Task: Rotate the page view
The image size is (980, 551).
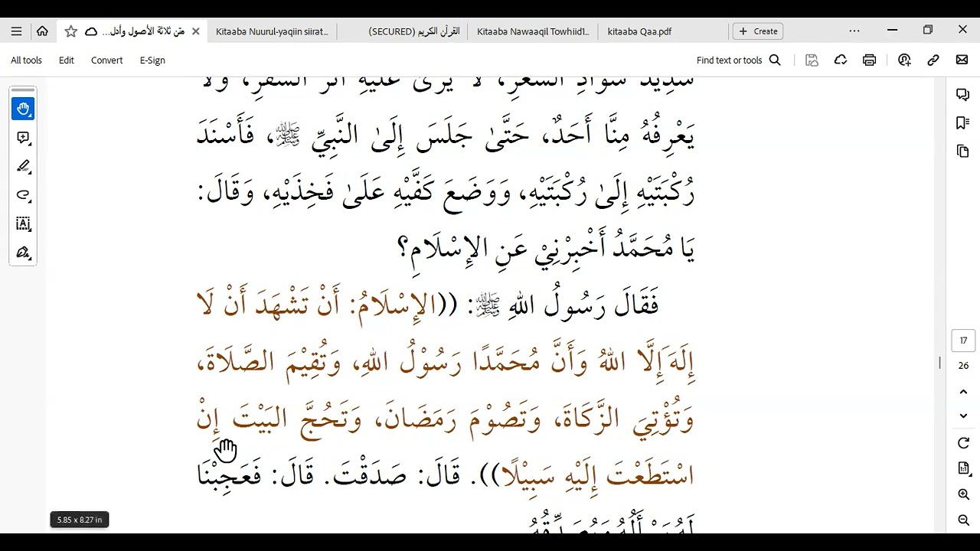Action: (x=964, y=443)
